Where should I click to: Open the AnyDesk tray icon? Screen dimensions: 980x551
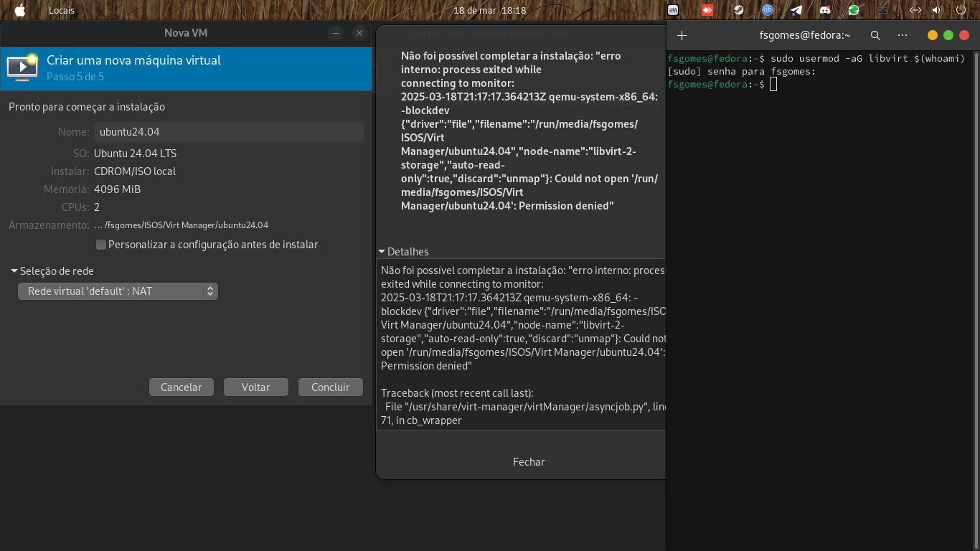pos(707,10)
